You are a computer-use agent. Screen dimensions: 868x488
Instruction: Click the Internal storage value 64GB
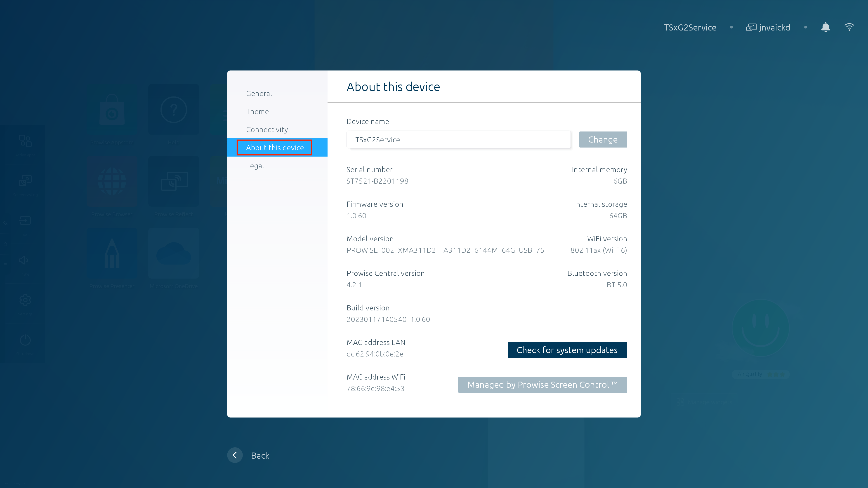pos(618,216)
